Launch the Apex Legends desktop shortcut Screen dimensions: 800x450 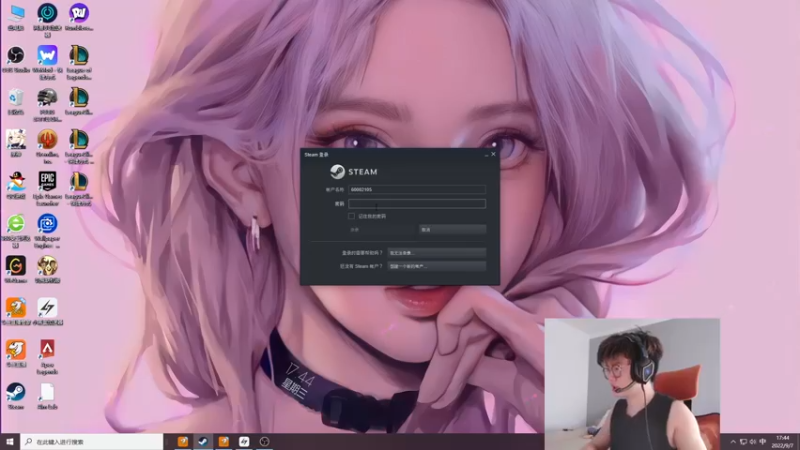click(x=47, y=357)
